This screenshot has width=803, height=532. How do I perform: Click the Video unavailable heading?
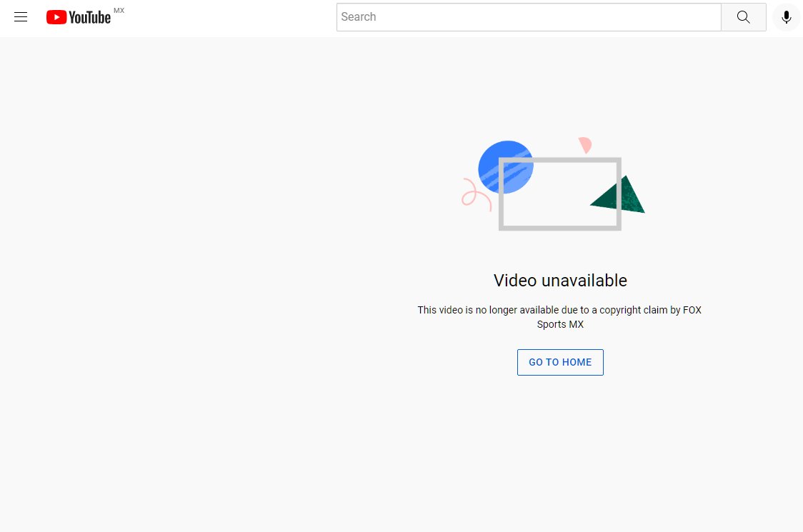click(x=560, y=281)
